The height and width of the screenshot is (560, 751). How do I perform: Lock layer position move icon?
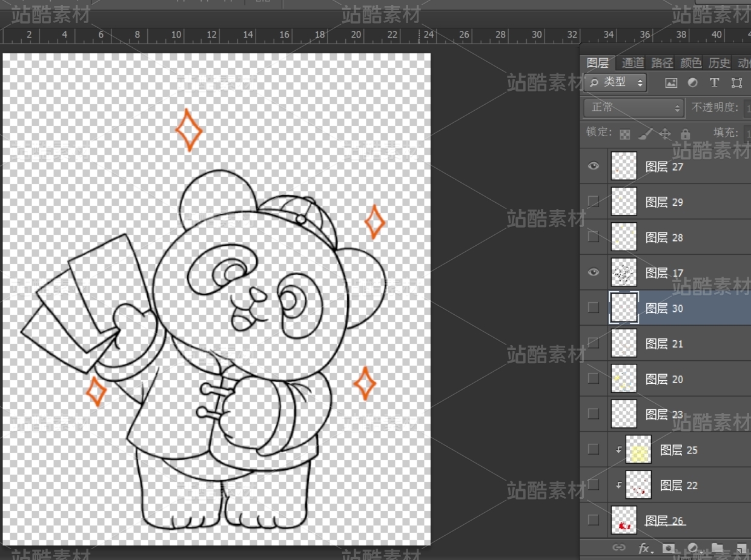click(x=665, y=134)
